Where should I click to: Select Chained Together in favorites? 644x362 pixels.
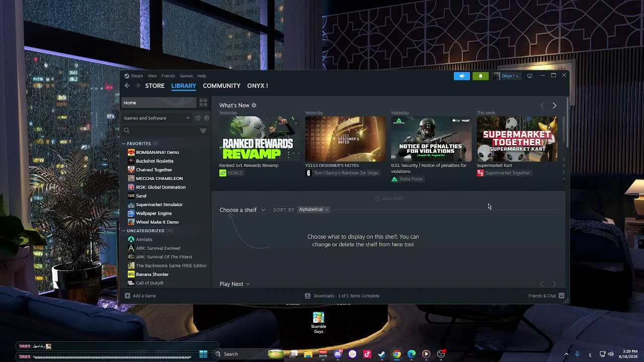154,170
